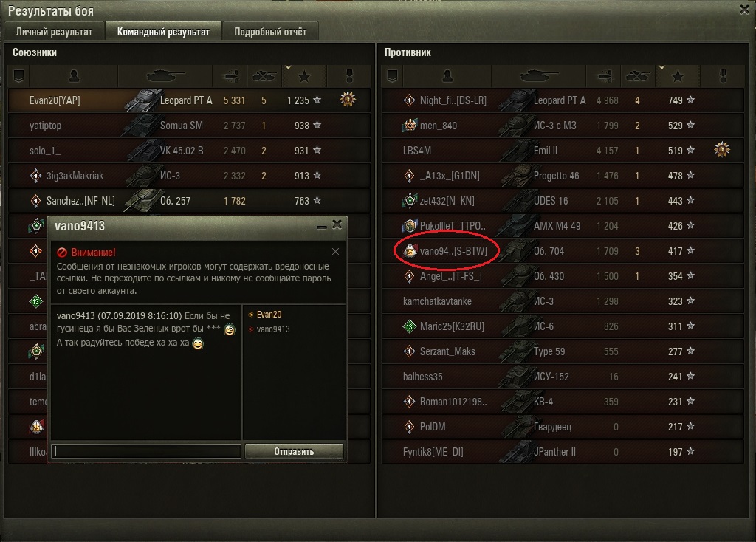
Task: Sort allies by damage dealt column icon
Action: click(x=231, y=76)
